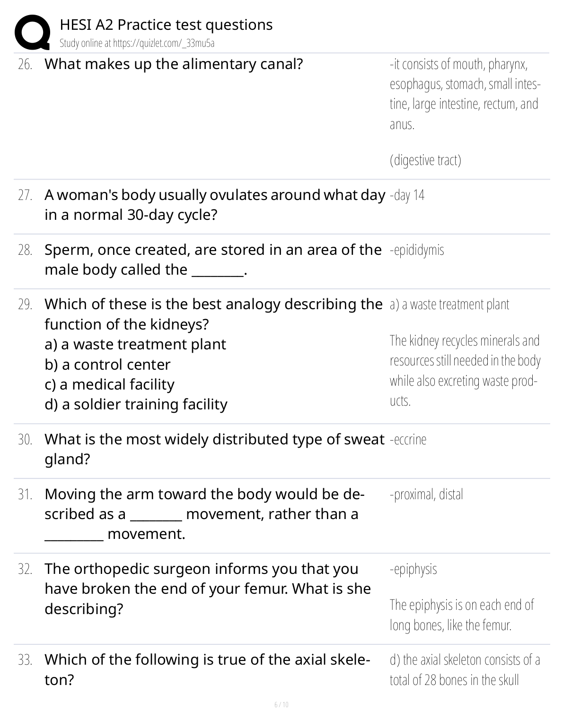Viewport: 563px width, 728px height.
Task: Click the HESI A2 Practice test title
Action: click(166, 25)
